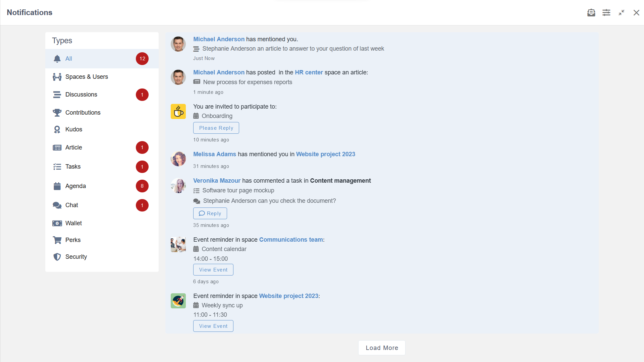Viewport: 644px width, 362px height.
Task: Open the HR center space link
Action: click(309, 72)
